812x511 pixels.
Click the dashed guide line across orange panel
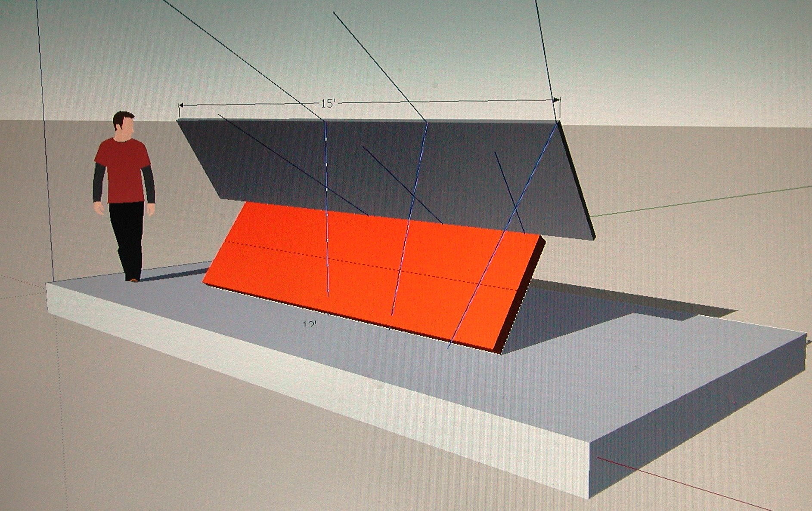pyautogui.click(x=371, y=265)
